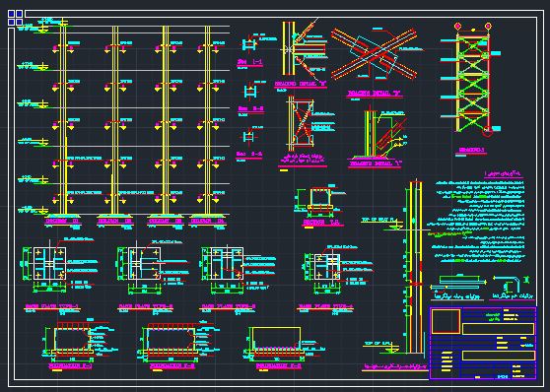Click the red circle at braced frame base

pos(487,131)
